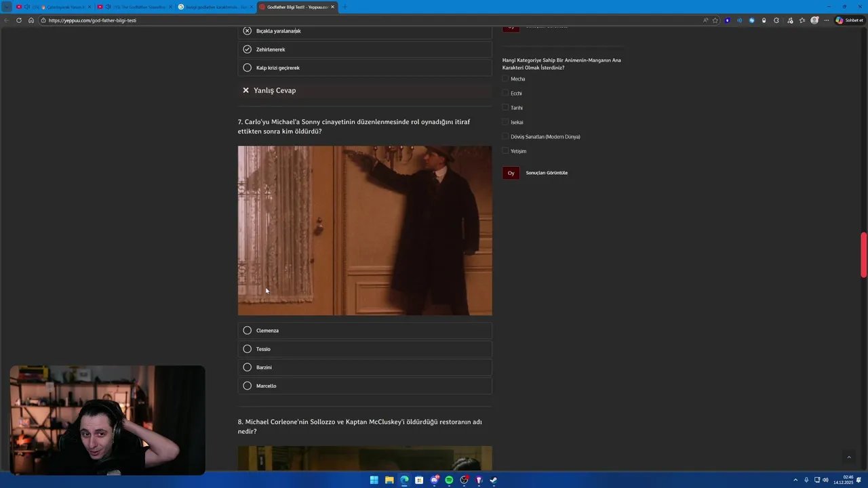Open Microsoft Store from the taskbar

[x=419, y=480]
